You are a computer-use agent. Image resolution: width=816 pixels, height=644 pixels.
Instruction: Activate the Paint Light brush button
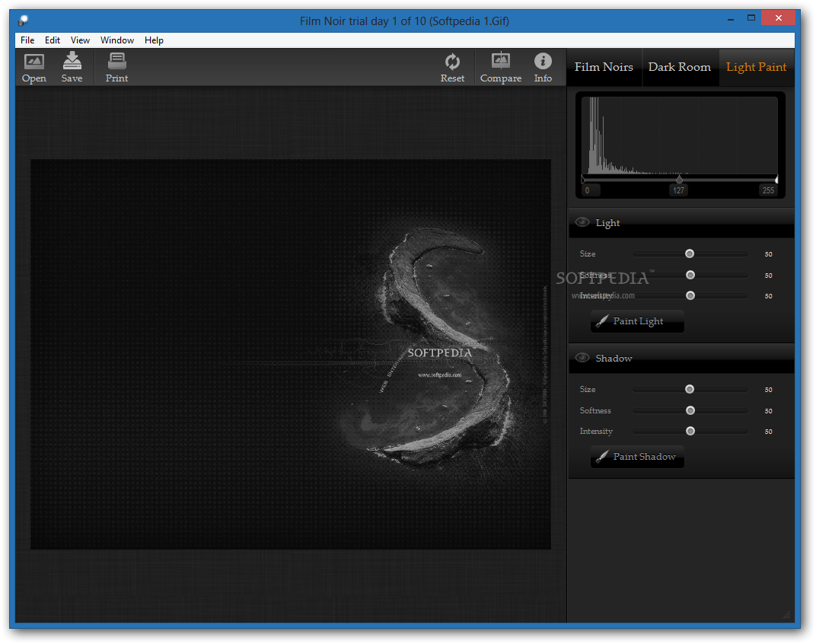pyautogui.click(x=638, y=321)
